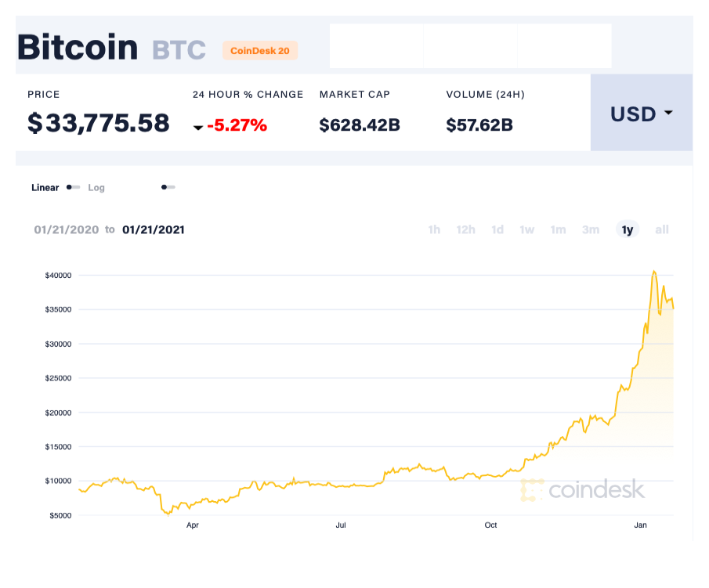Click the CoinDesk logo watermark on chart

tap(584, 489)
